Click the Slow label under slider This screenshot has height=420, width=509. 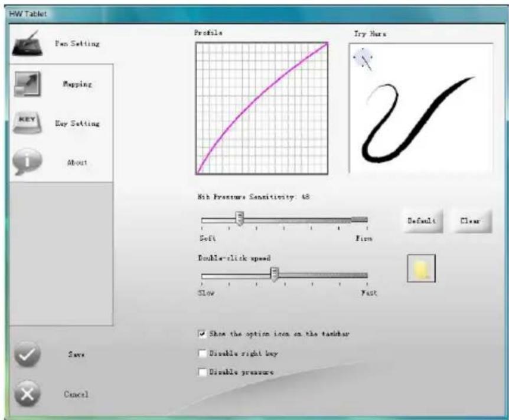(x=206, y=293)
